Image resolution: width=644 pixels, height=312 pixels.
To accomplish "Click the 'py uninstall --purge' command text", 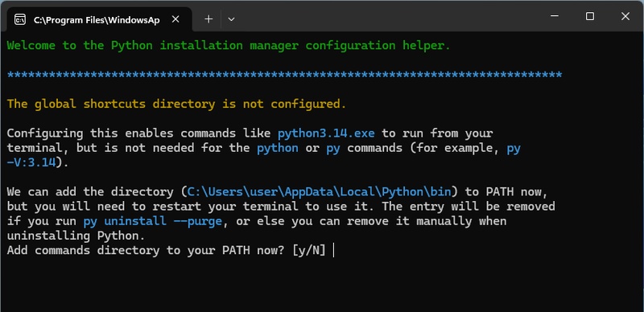I will pyautogui.click(x=153, y=221).
